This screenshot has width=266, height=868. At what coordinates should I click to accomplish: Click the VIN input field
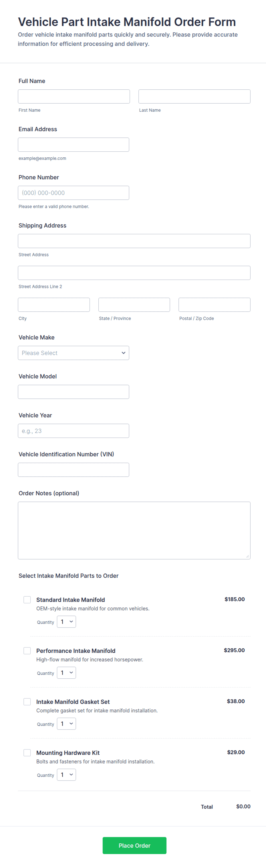[x=74, y=470]
